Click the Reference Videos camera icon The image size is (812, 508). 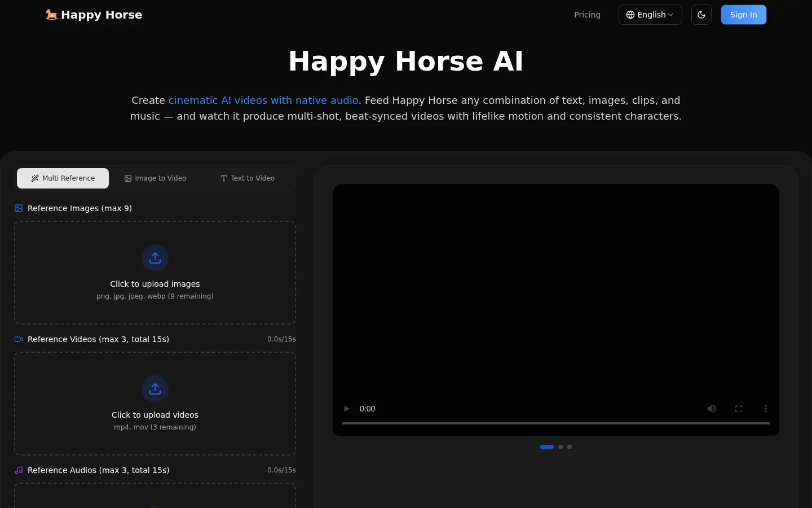(19, 339)
